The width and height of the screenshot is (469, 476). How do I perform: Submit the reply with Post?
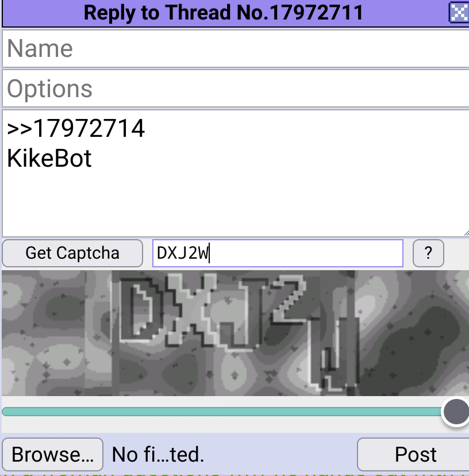pos(416,454)
